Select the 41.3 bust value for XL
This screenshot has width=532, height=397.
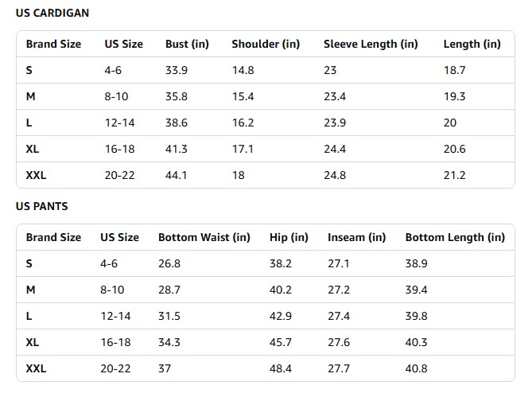point(177,149)
